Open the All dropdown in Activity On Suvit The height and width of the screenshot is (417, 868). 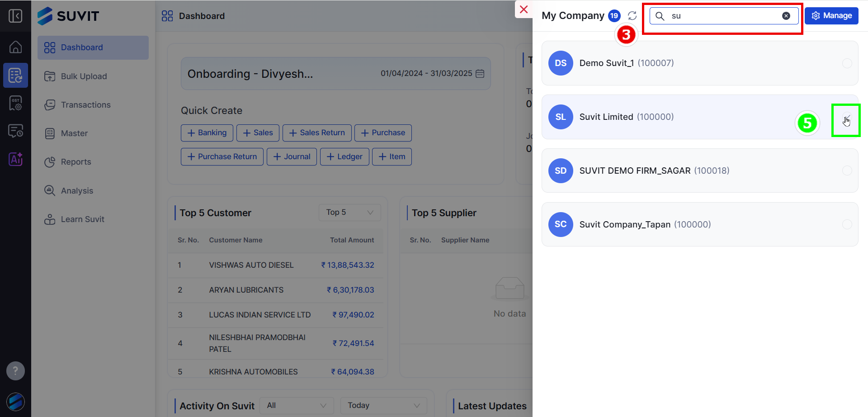(297, 406)
